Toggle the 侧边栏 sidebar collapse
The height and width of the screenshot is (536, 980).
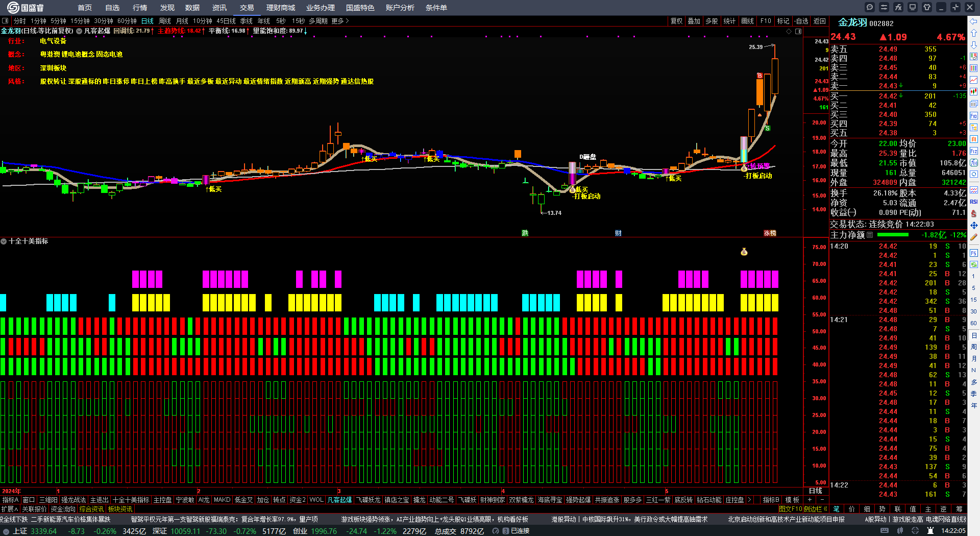pyautogui.click(x=816, y=509)
